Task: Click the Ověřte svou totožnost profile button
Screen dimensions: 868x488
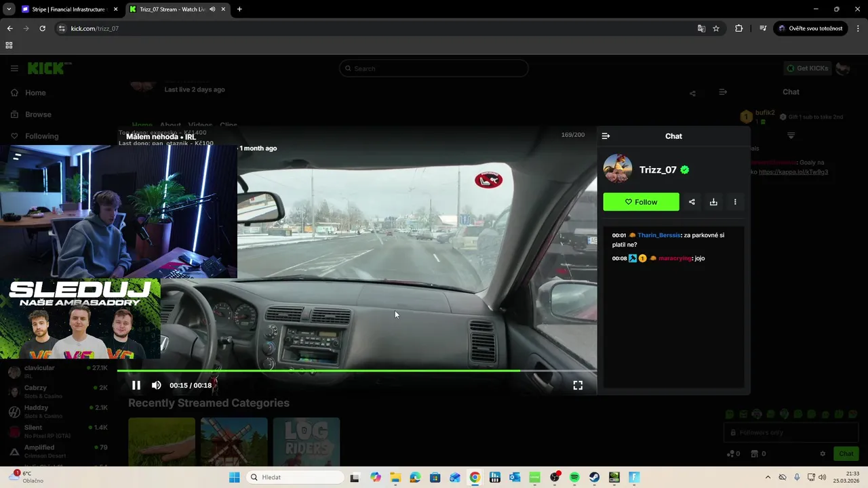Action: (810, 28)
